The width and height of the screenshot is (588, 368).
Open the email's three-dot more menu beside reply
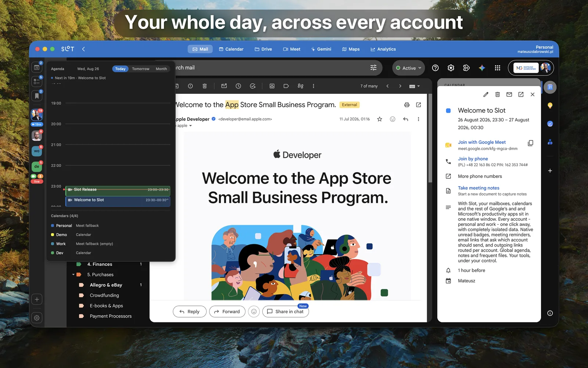[418, 119]
